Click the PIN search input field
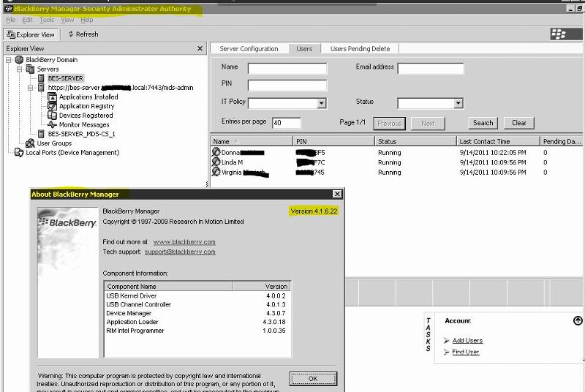Image resolution: width=585 pixels, height=392 pixels. point(287,86)
